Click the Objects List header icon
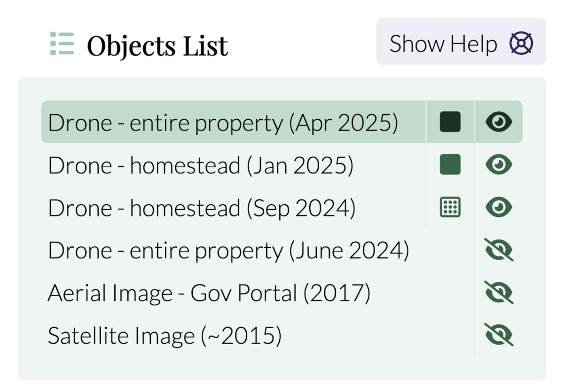 62,44
